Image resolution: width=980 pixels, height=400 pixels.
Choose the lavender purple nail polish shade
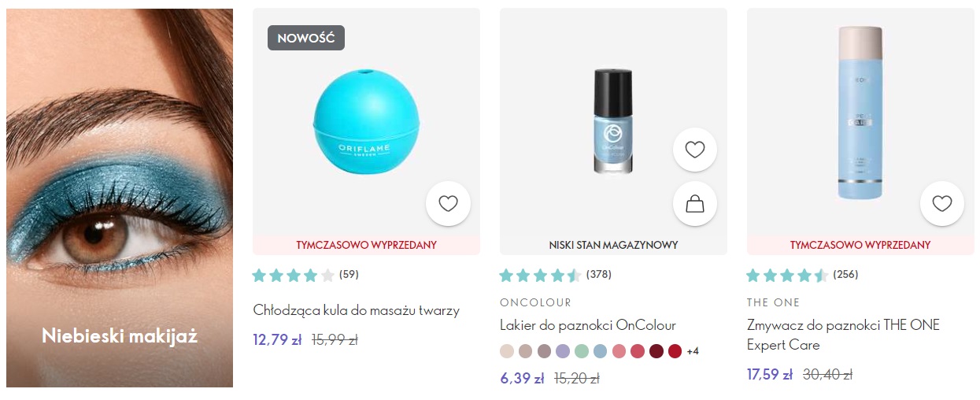coord(562,351)
